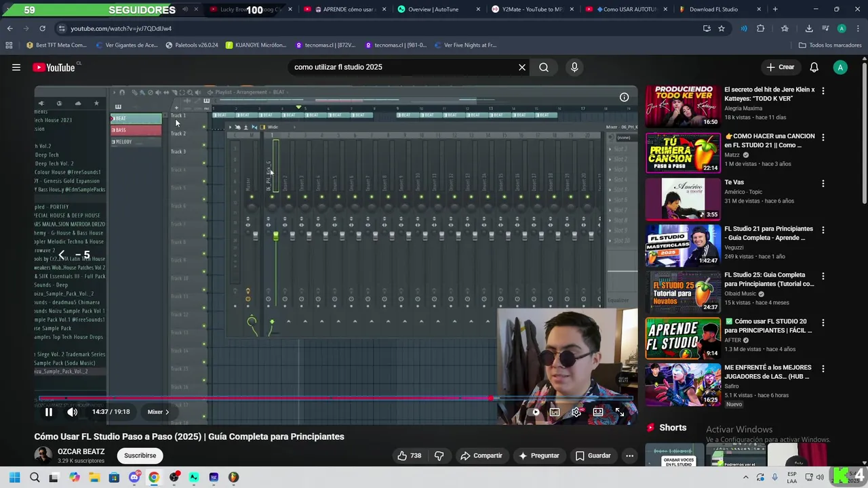Open the Crear create button
The height and width of the screenshot is (488, 868).
tap(780, 67)
